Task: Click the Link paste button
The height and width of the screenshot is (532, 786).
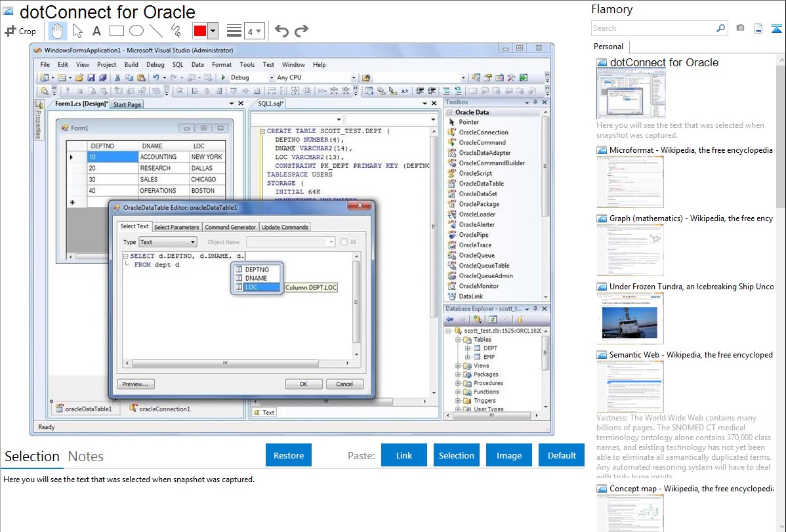Action: tap(404, 455)
